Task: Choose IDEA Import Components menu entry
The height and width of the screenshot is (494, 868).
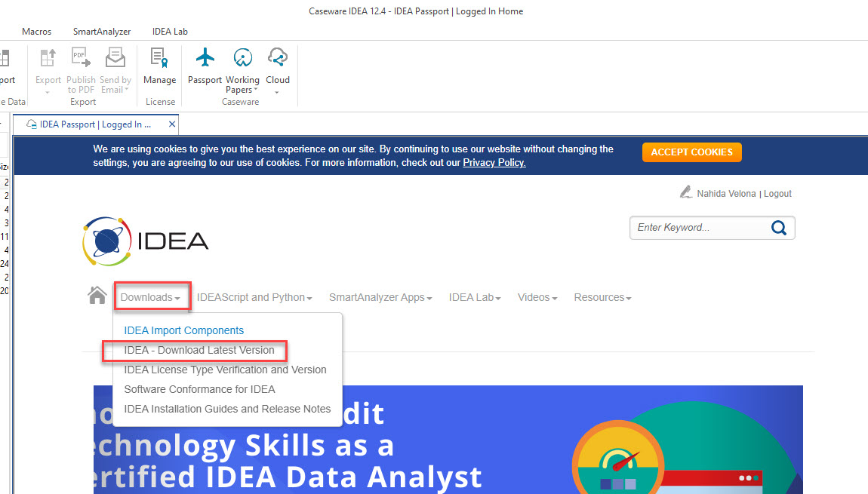Action: (184, 330)
